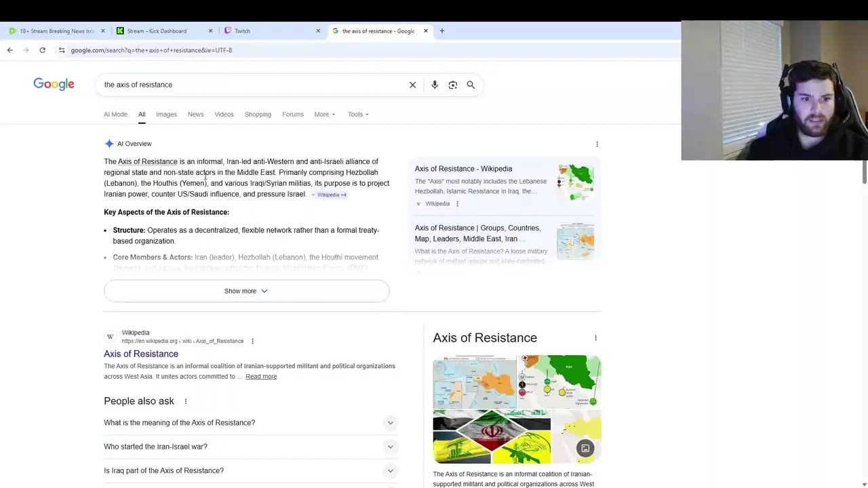The width and height of the screenshot is (868, 488).
Task: Start voice search with microphone icon
Action: (x=435, y=85)
